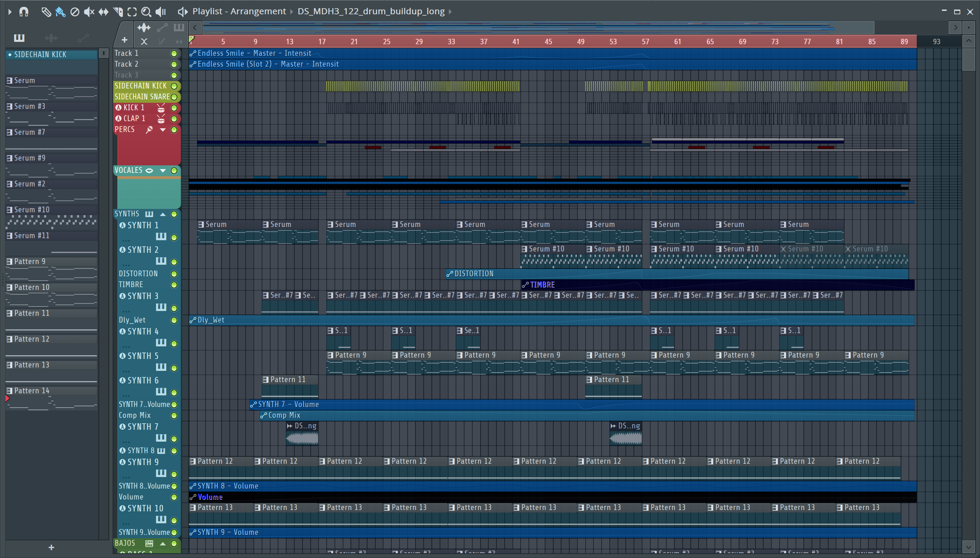Click bar 17 on the timeline ruler

322,42
